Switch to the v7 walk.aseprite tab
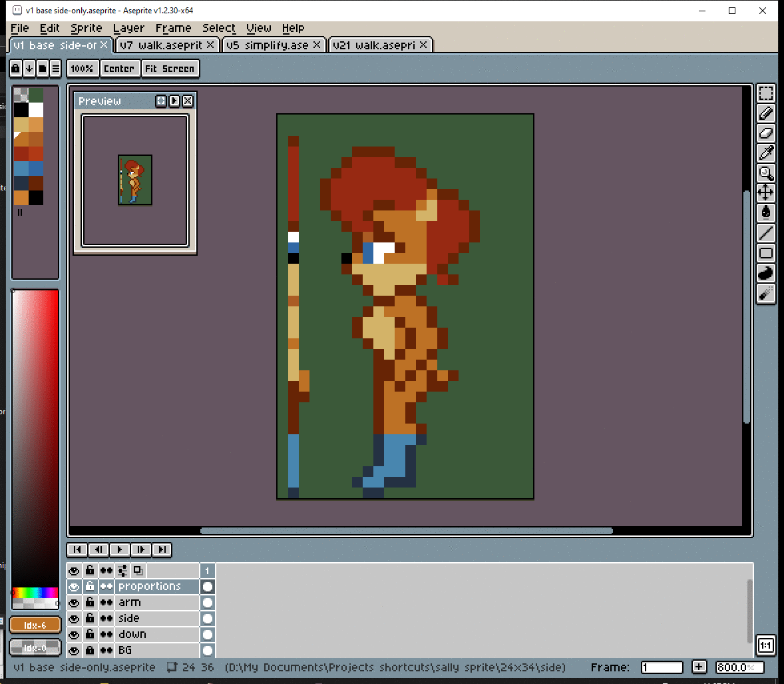The image size is (784, 684). click(x=160, y=45)
